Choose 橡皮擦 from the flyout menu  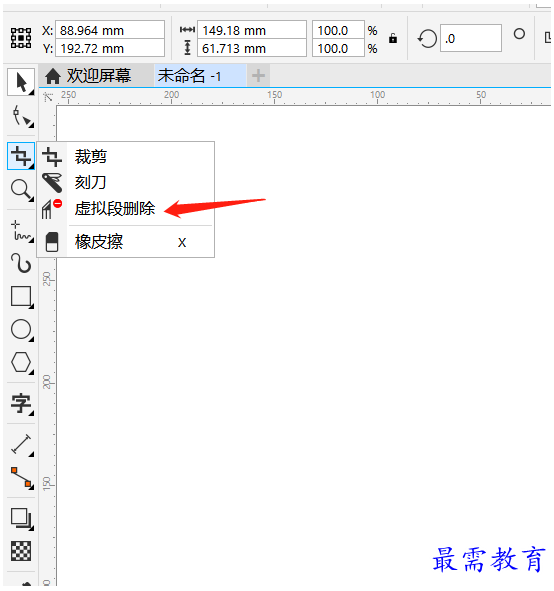click(126, 242)
